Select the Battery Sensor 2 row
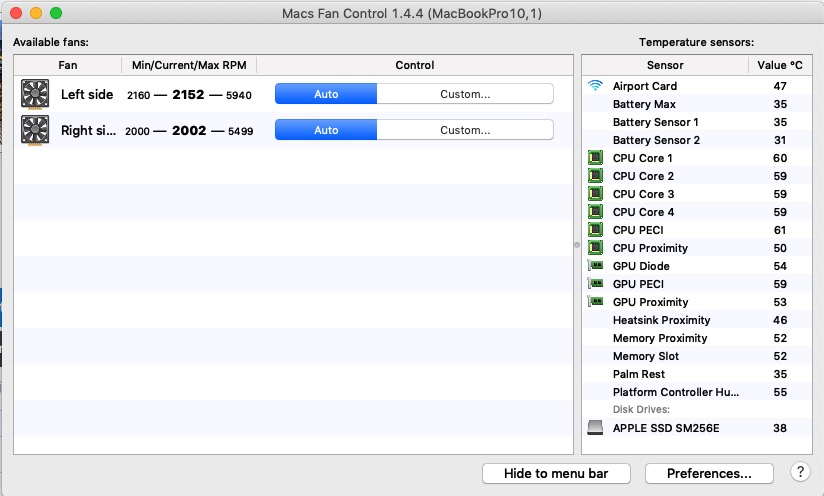The height and width of the screenshot is (496, 824). pyautogui.click(x=696, y=140)
